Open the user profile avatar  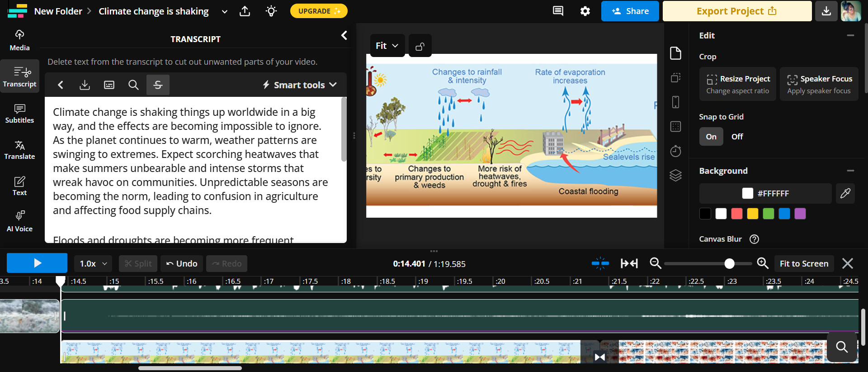(851, 11)
